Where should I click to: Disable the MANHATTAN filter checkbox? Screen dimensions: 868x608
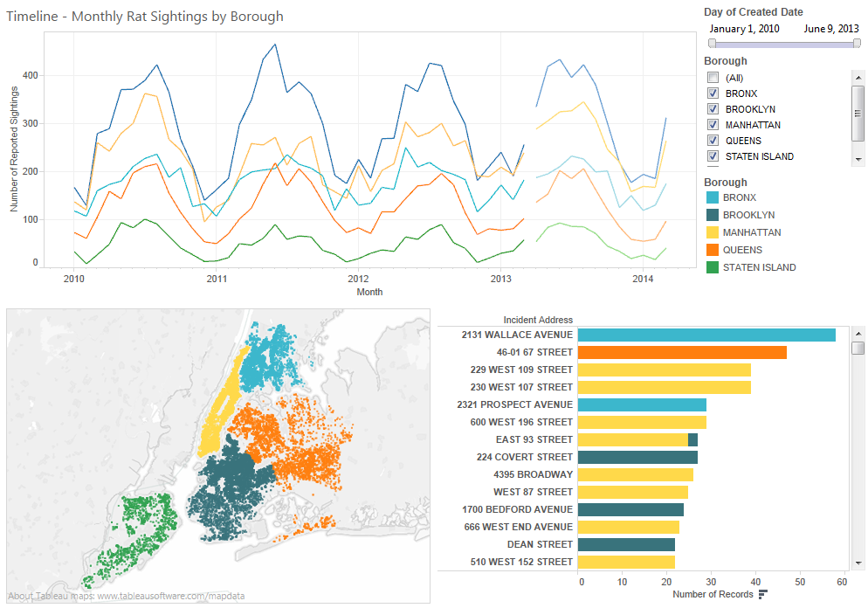pyautogui.click(x=713, y=125)
